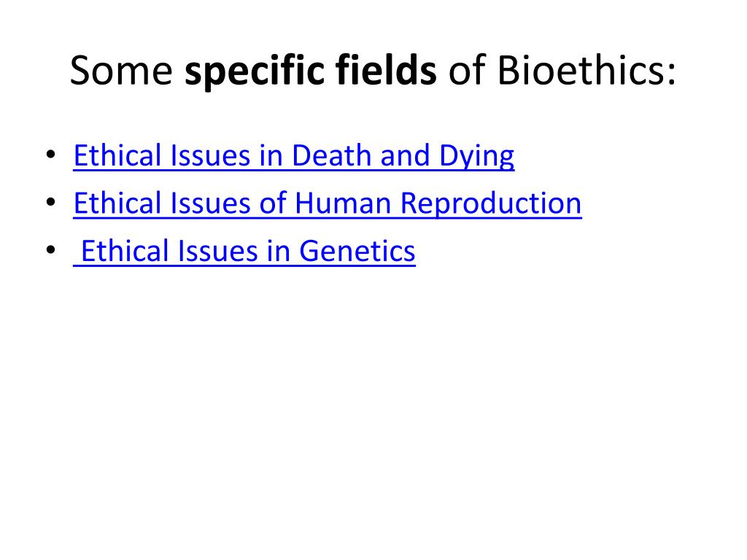This screenshot has width=747, height=560.
Task: Click the word "Reproduction" in the second link
Action: [491, 203]
